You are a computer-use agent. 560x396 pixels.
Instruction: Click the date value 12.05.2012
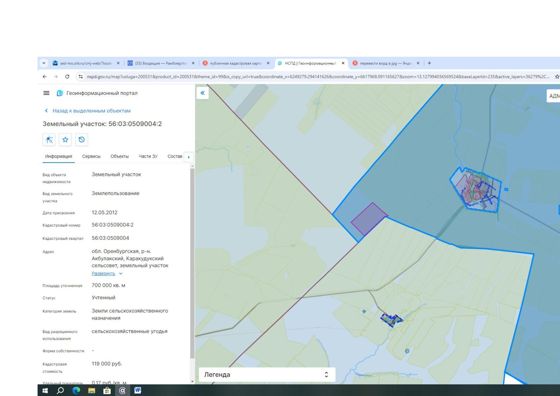click(x=105, y=212)
